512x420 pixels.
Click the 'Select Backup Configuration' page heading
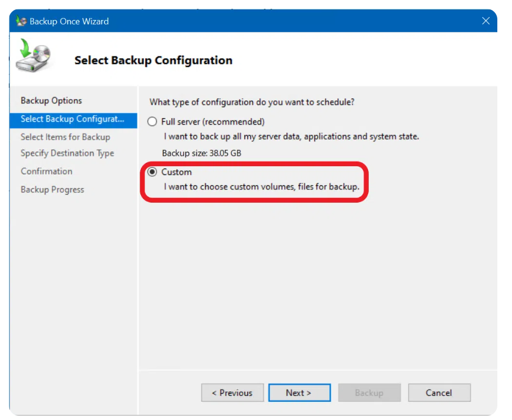click(x=153, y=61)
